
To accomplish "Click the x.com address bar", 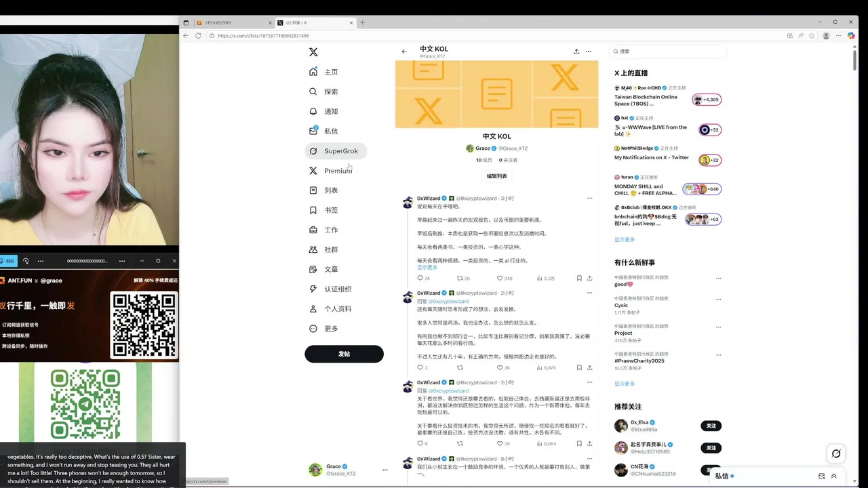I will (495, 36).
